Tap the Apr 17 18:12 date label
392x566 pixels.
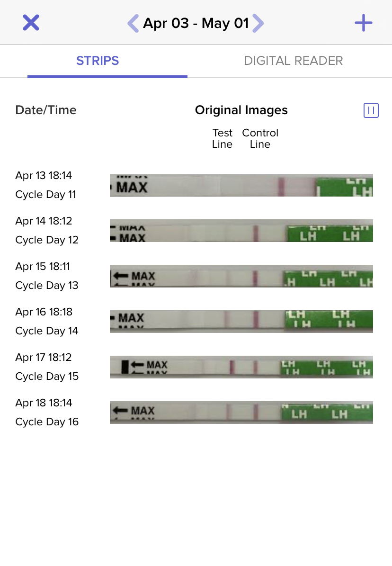(x=43, y=358)
